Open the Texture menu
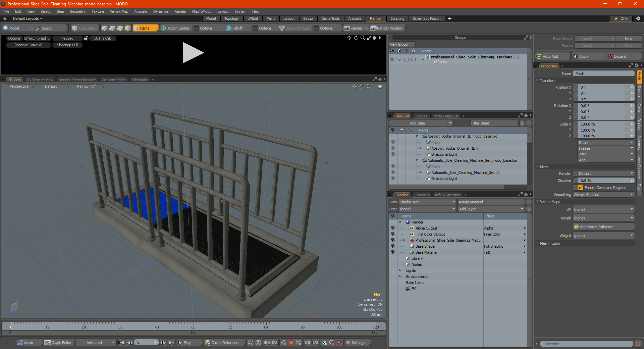The image size is (644, 349). point(98,11)
